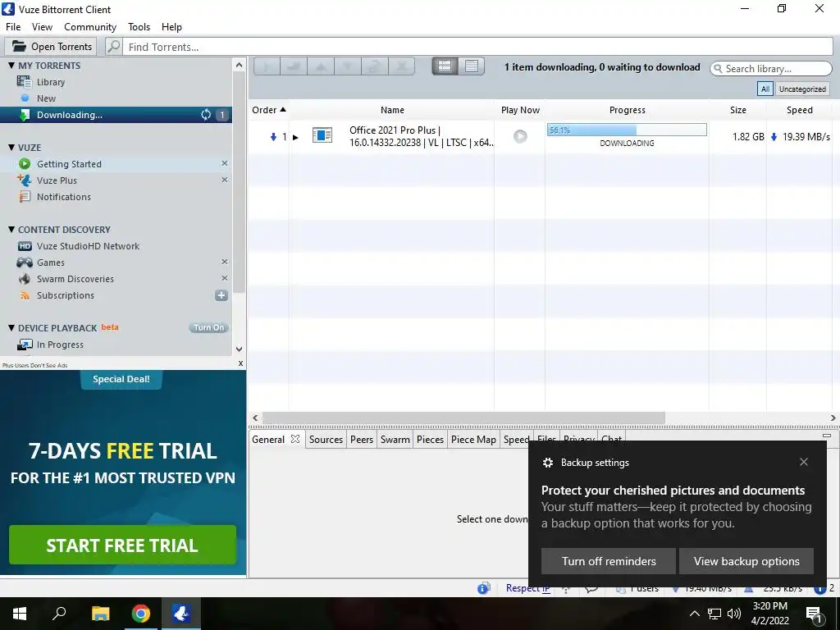Click View backup options button
This screenshot has height=630, width=840.
tap(746, 561)
